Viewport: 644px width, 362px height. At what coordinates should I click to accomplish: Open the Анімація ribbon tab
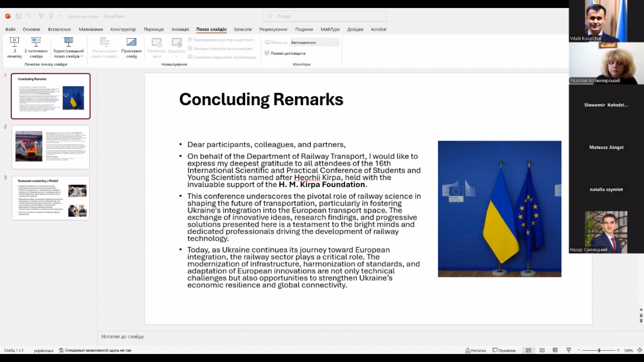[180, 29]
